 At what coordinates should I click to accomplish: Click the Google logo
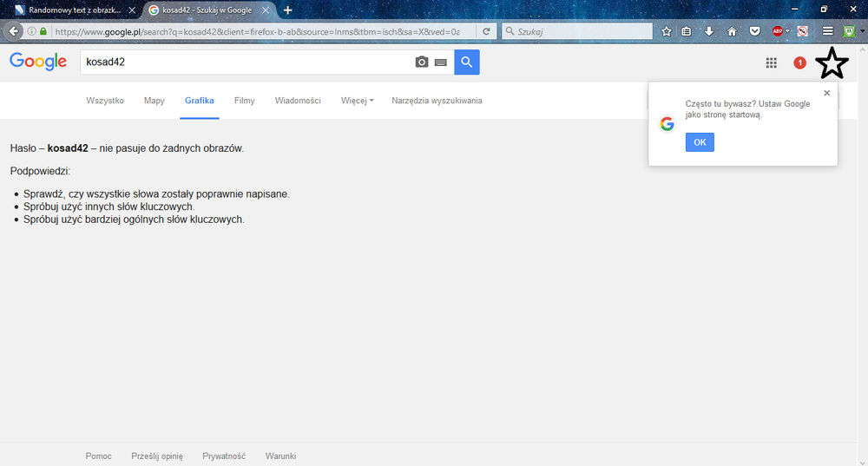pyautogui.click(x=38, y=61)
